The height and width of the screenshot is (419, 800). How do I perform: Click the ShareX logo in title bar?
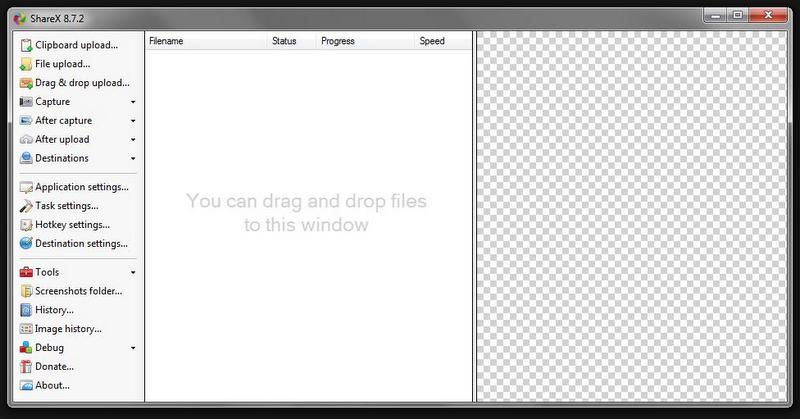[19, 19]
